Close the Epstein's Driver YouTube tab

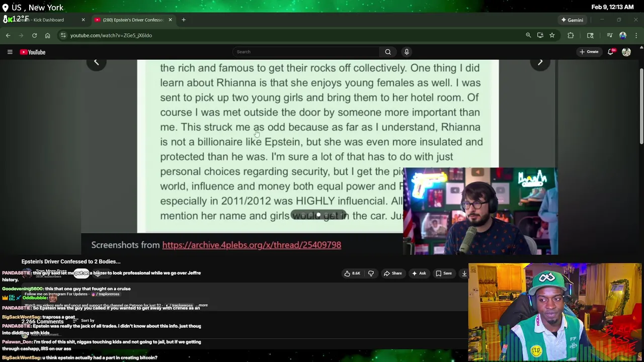point(170,20)
